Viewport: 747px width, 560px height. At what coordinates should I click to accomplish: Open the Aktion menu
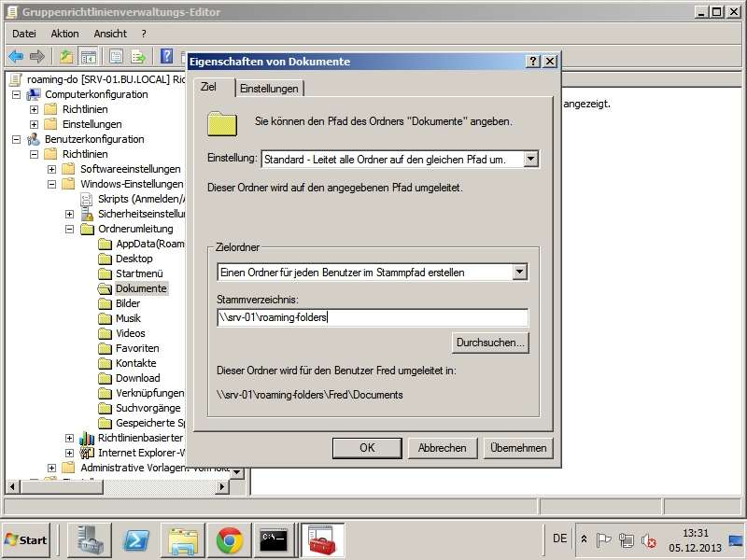64,34
